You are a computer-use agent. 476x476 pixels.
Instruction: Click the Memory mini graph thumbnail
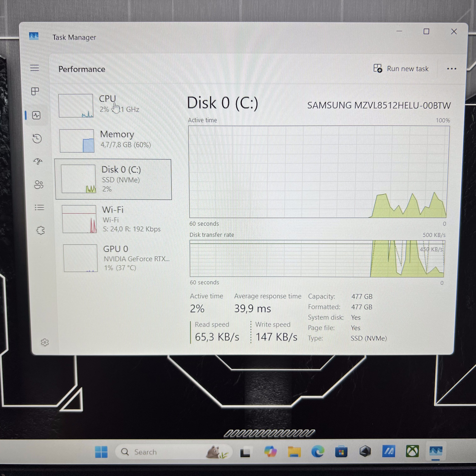[x=77, y=141]
